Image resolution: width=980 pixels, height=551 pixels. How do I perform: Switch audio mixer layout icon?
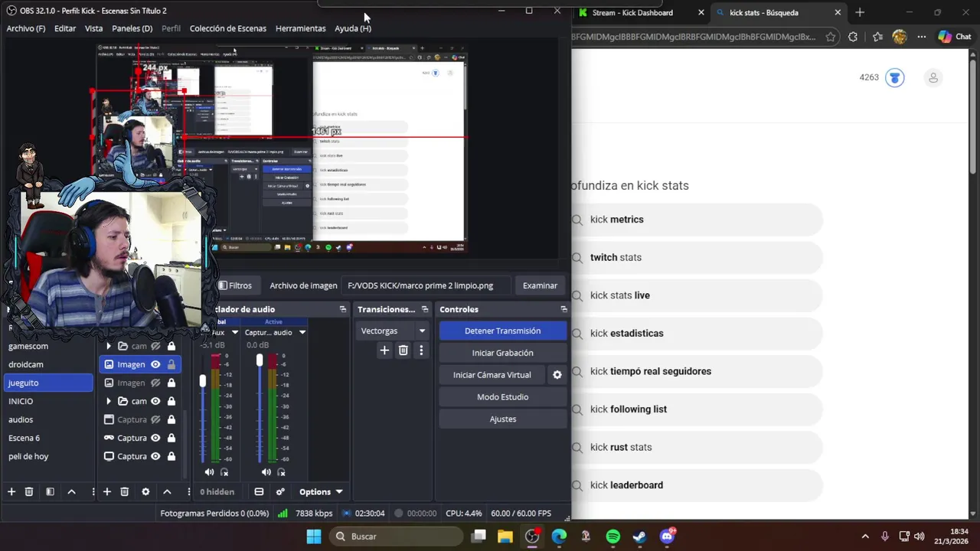(x=259, y=491)
